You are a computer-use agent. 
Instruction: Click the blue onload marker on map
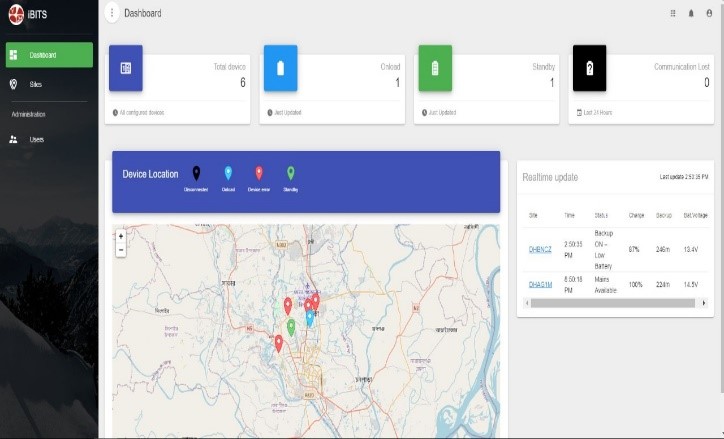click(x=310, y=319)
